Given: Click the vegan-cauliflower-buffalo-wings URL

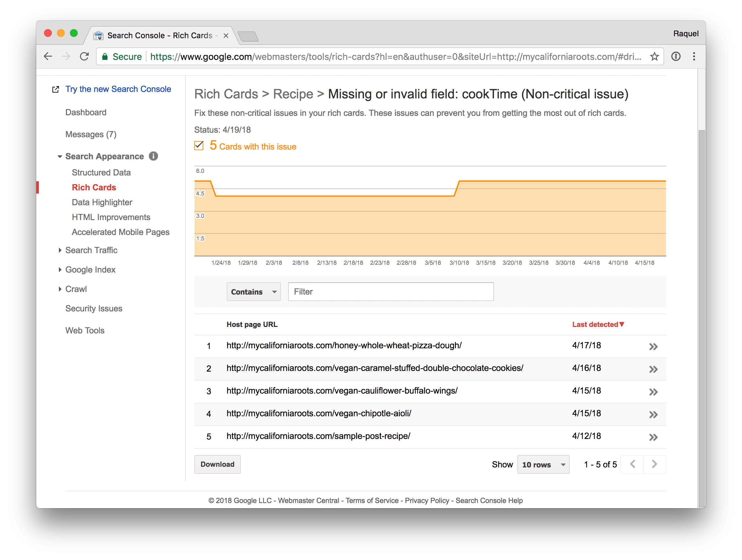Looking at the screenshot, I should pos(342,391).
